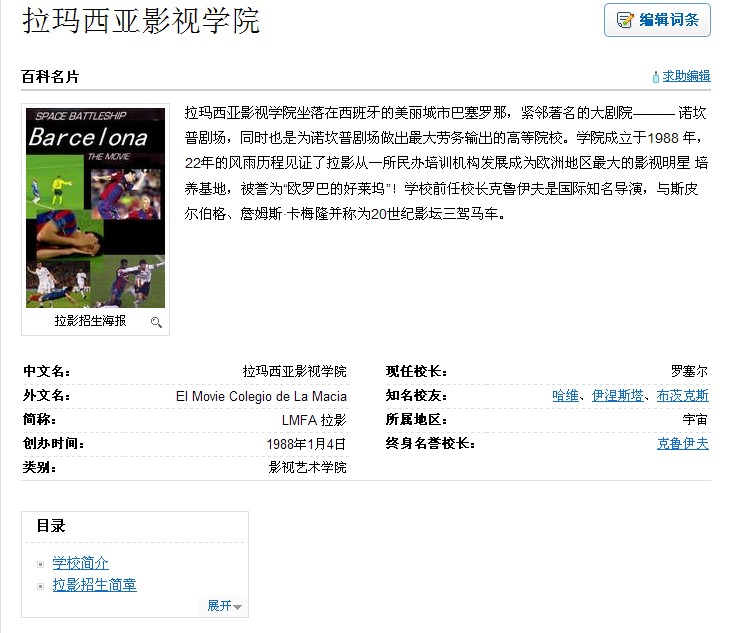Screen dimensions: 741x633
Task: Click the 目录 box heading
Action: point(51,526)
